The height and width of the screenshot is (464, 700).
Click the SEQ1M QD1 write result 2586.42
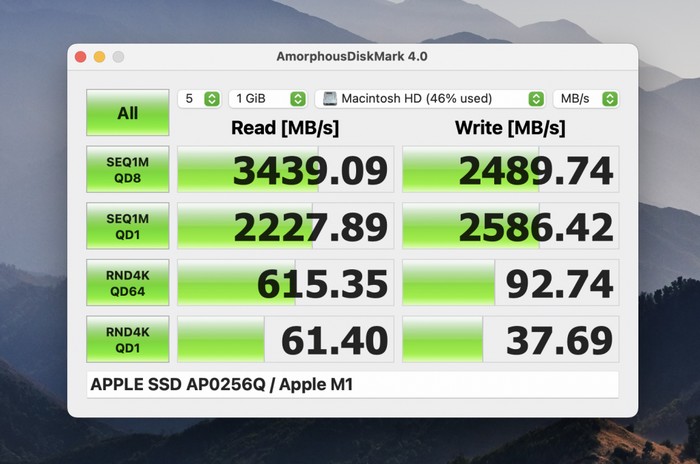pos(511,226)
